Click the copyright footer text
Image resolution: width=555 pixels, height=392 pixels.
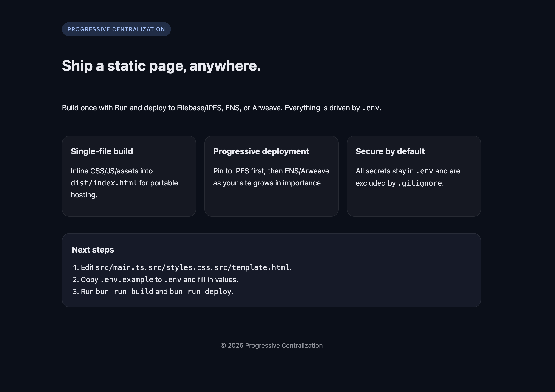tap(271, 345)
